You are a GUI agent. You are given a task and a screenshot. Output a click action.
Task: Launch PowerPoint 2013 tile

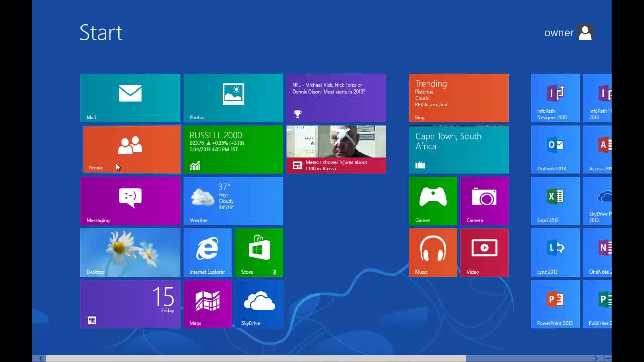(x=555, y=304)
